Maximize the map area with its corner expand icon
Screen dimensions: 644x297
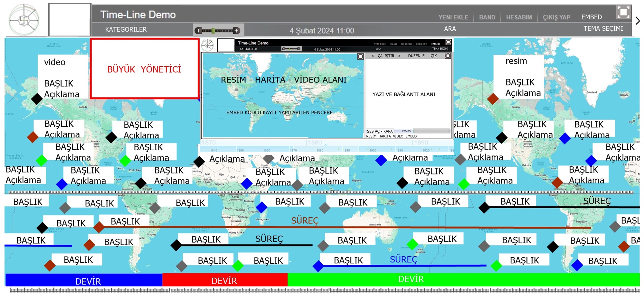(x=360, y=57)
